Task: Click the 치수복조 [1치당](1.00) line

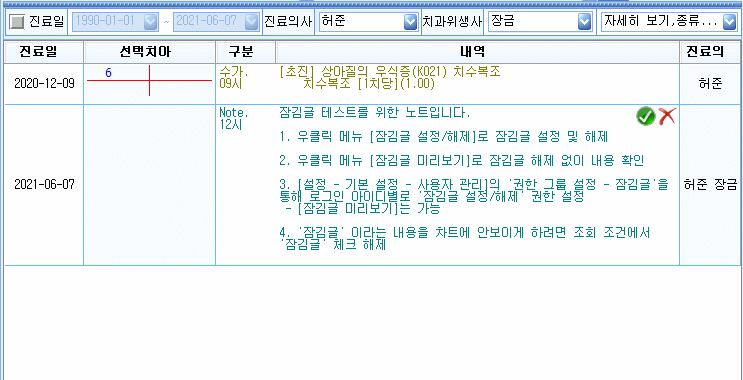Action: (x=369, y=84)
